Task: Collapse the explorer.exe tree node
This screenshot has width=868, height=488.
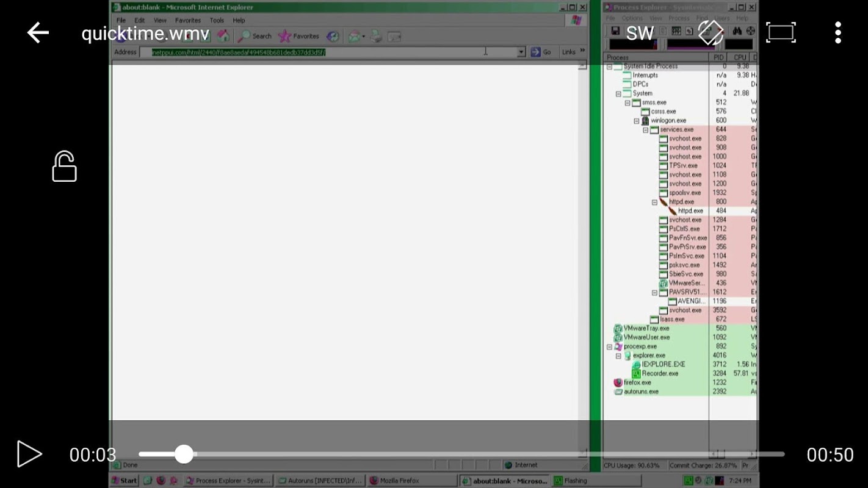Action: pos(618,356)
